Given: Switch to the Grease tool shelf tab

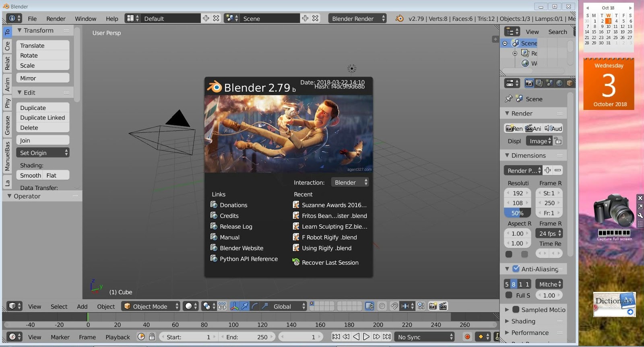Looking at the screenshot, I should coord(7,125).
